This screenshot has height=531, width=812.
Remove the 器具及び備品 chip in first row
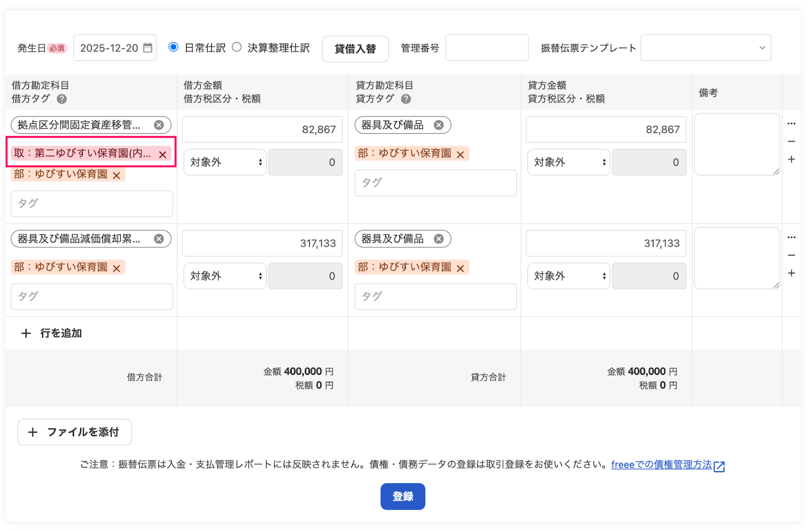coord(439,125)
